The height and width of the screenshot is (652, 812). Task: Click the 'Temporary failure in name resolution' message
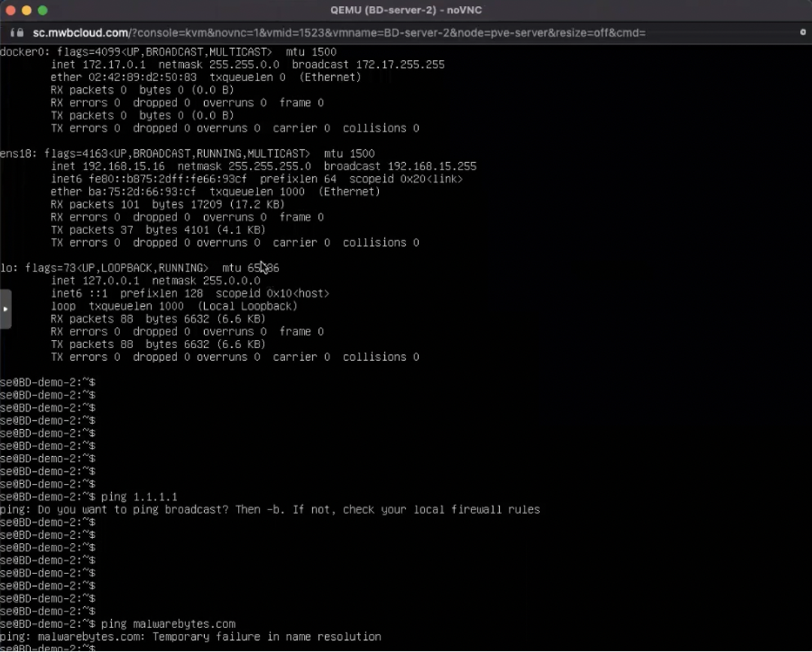tap(272, 637)
